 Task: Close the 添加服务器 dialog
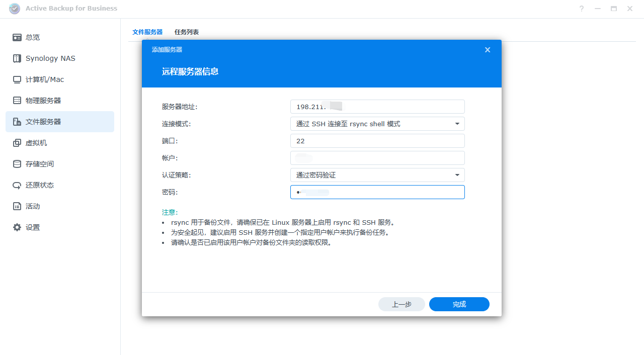click(487, 50)
